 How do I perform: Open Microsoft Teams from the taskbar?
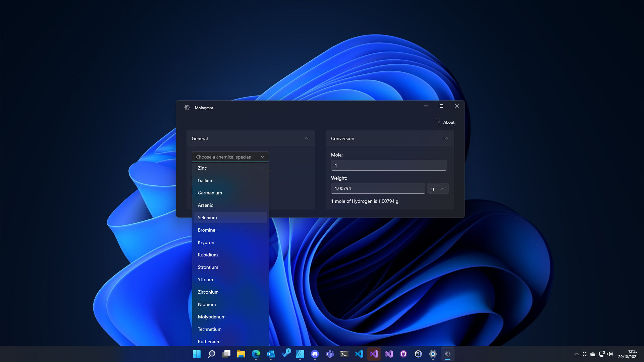point(330,354)
